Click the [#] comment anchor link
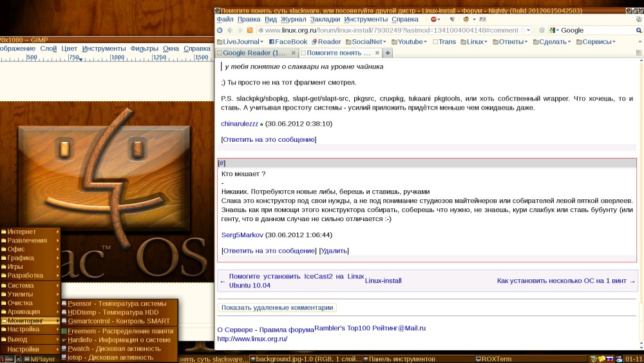 222,163
